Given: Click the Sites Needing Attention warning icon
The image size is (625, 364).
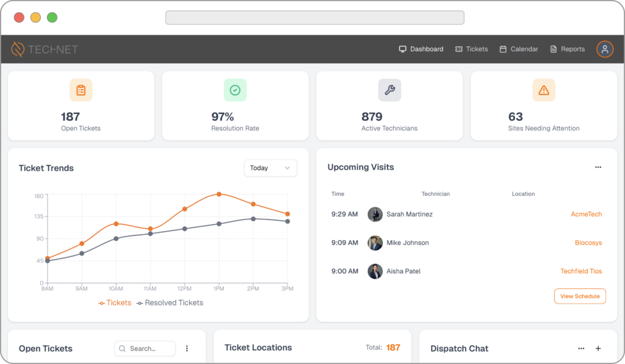Looking at the screenshot, I should point(544,90).
